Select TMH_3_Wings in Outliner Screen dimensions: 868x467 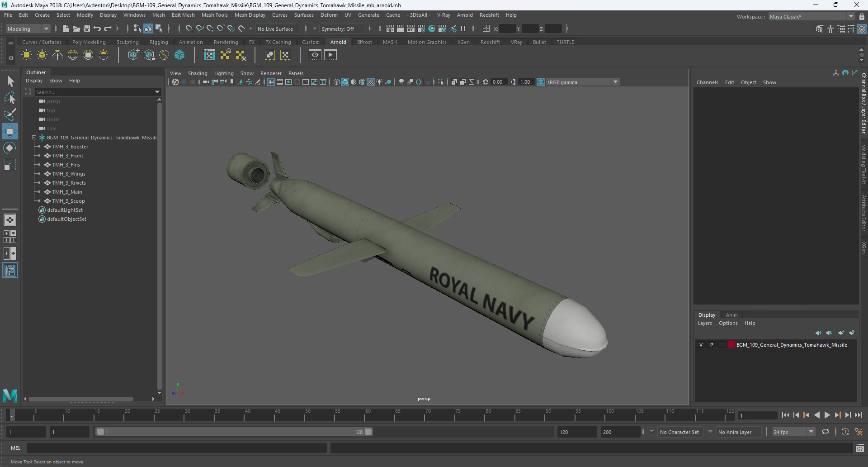point(68,174)
